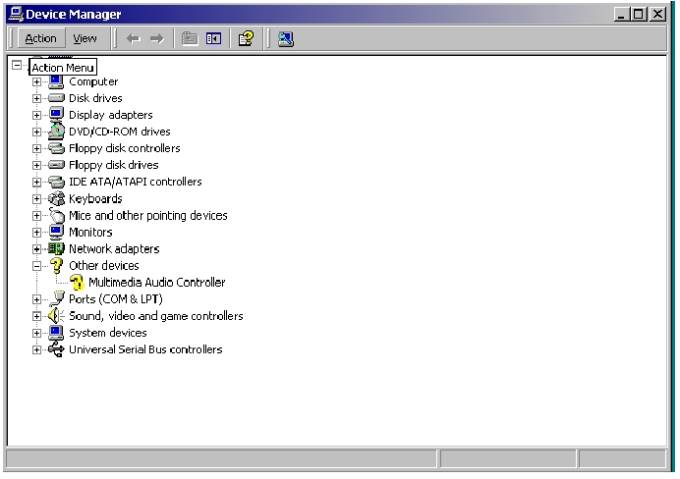Select Sound, video and game controllers label
680x479 pixels.
pos(156,316)
